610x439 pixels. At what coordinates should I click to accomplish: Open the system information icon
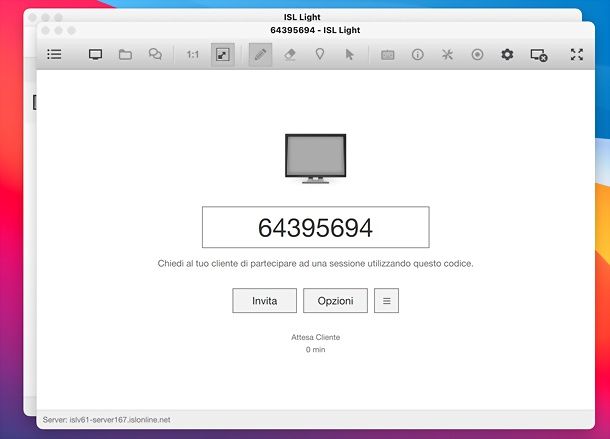click(417, 54)
